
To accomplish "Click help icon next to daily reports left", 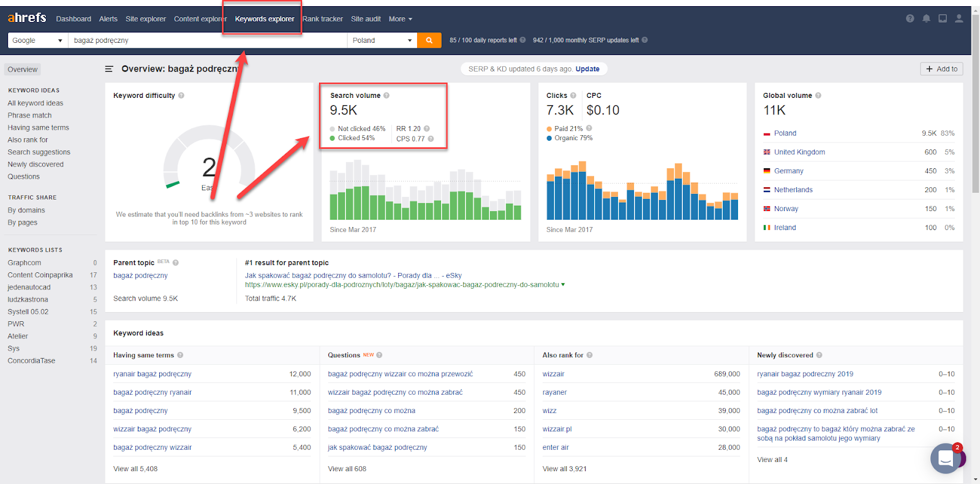I will pyautogui.click(x=522, y=40).
